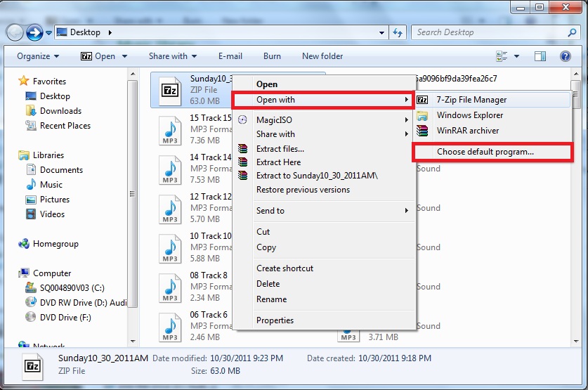Select "Extract Here" from context menu
The image size is (588, 390).
click(278, 162)
